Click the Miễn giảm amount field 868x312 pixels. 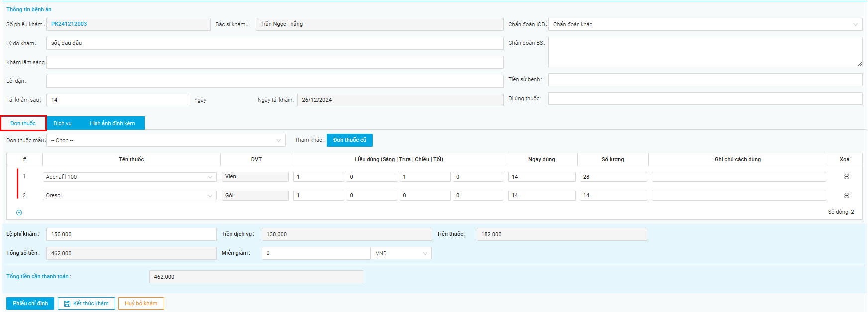coord(316,253)
